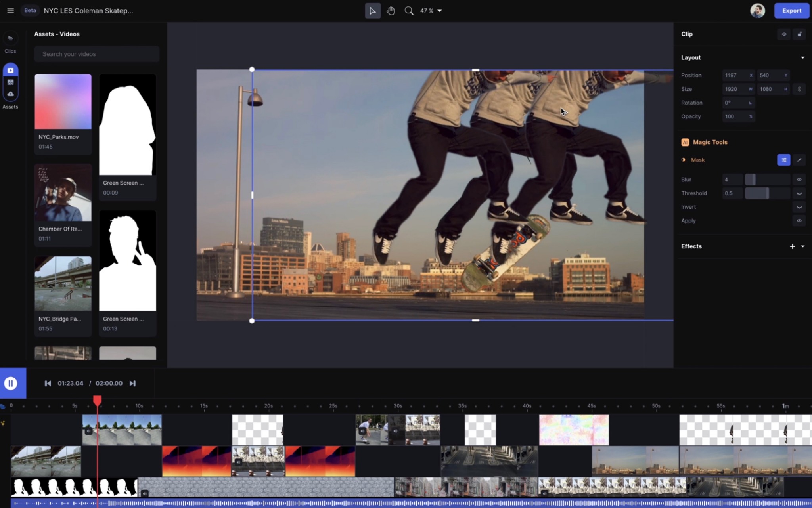
Task: Click the Threshold slider
Action: pyautogui.click(x=767, y=193)
